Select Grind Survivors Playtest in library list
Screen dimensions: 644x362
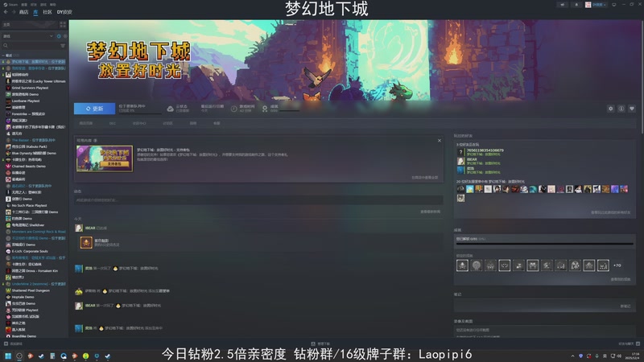coord(30,88)
